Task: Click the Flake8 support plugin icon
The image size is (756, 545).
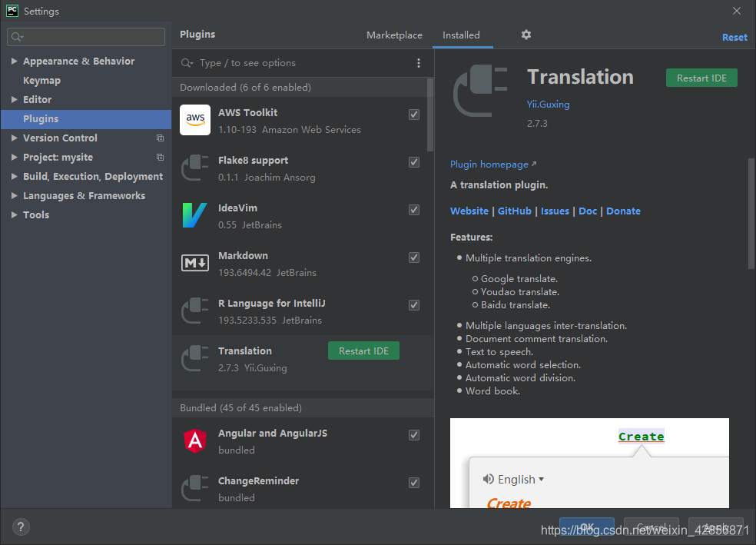Action: (195, 168)
